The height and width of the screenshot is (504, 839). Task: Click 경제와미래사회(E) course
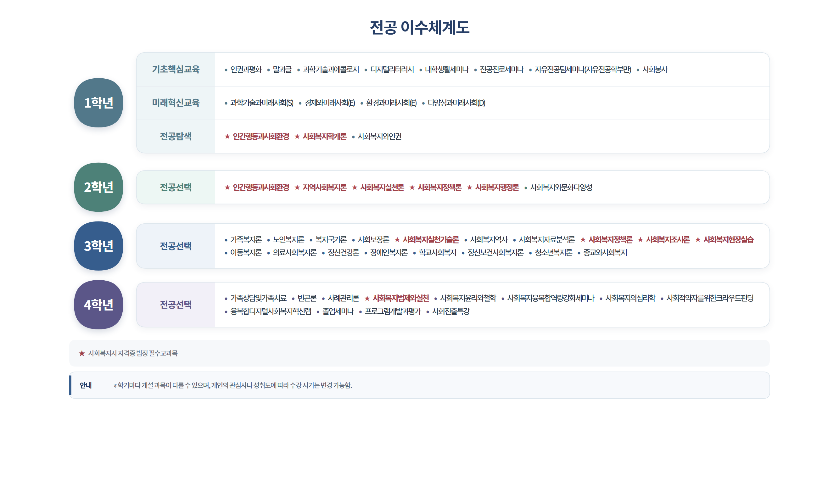pyautogui.click(x=330, y=103)
